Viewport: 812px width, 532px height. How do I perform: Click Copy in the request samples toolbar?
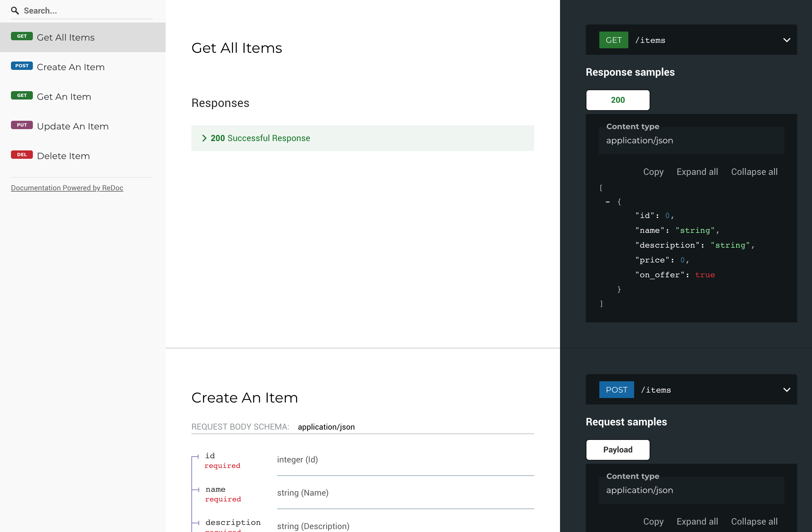[653, 521]
